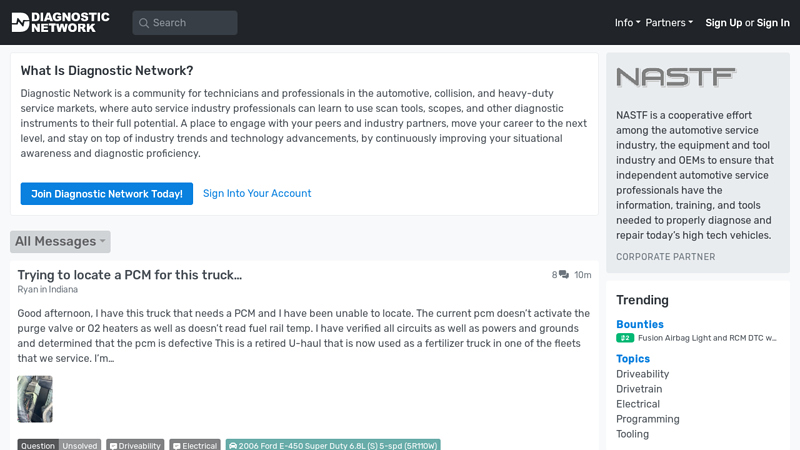Click the 'Ryan in Indiana' author text

(x=47, y=289)
